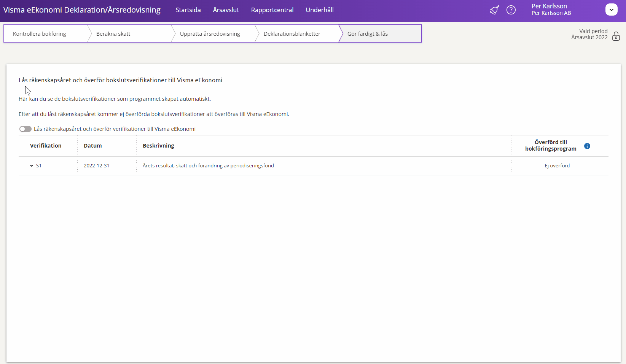This screenshot has height=364, width=626.
Task: Click the Årets resultat verification description
Action: [208, 166]
